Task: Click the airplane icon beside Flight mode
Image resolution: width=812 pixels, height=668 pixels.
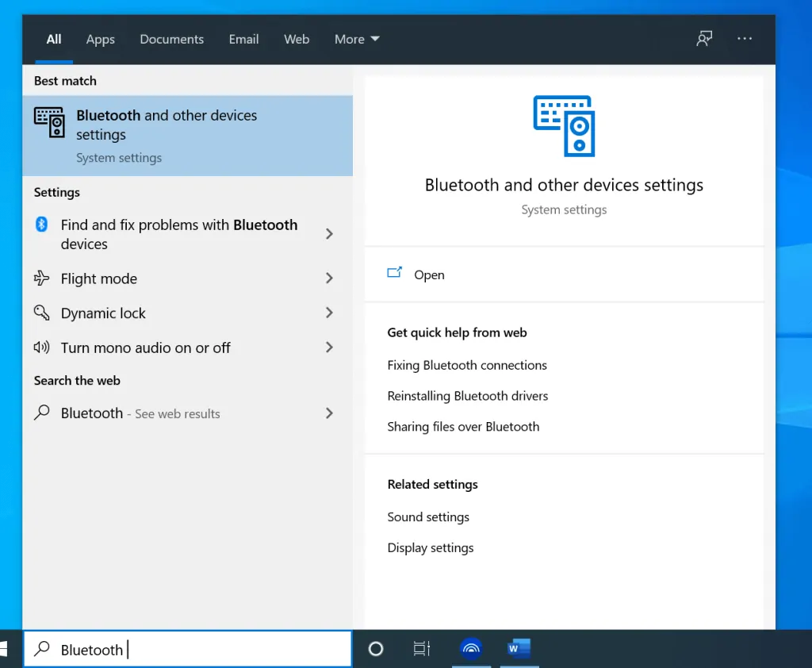Action: coord(42,278)
